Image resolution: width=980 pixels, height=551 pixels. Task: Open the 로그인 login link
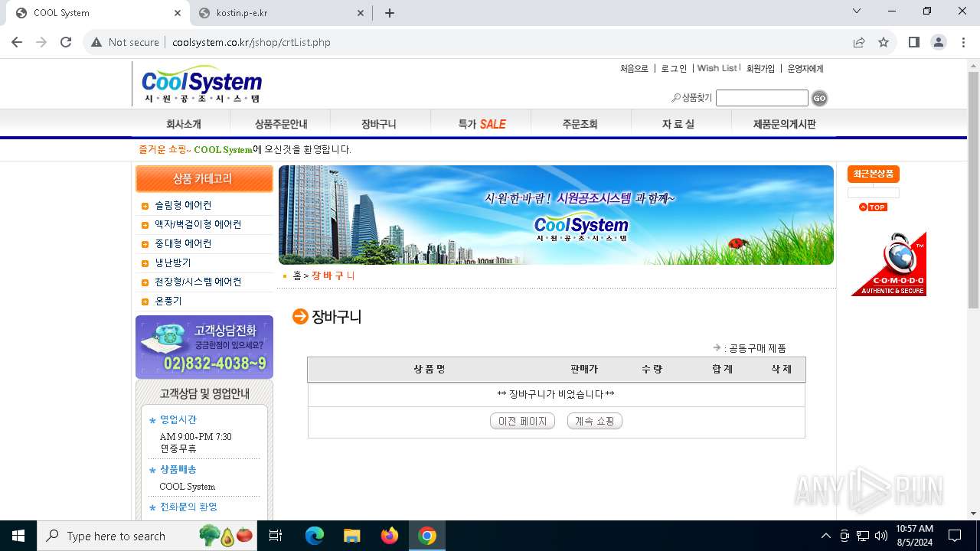674,68
